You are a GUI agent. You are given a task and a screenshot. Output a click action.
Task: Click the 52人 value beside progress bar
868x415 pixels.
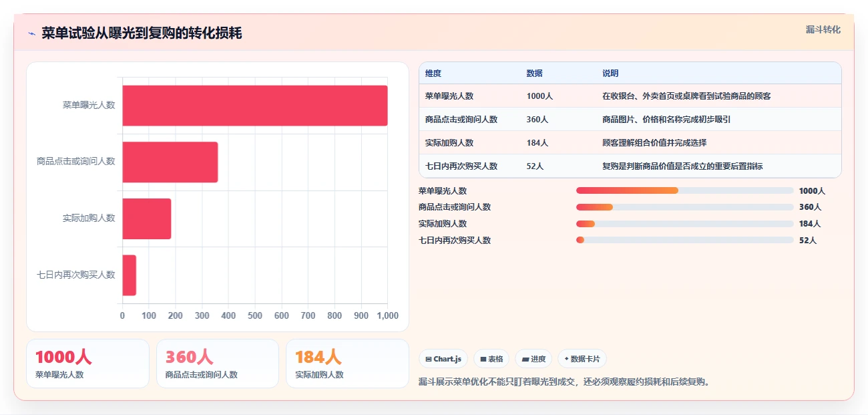[x=808, y=240]
